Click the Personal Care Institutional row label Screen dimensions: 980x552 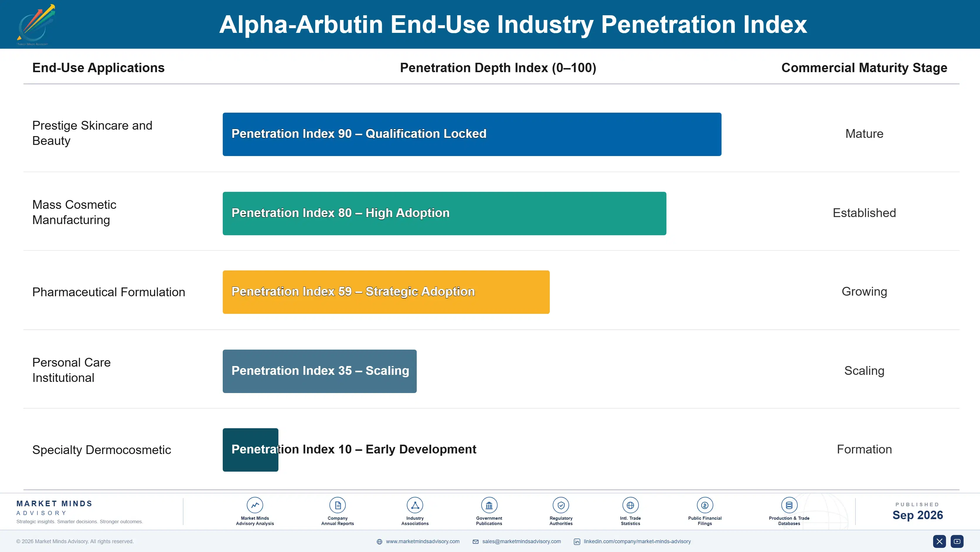pyautogui.click(x=72, y=370)
